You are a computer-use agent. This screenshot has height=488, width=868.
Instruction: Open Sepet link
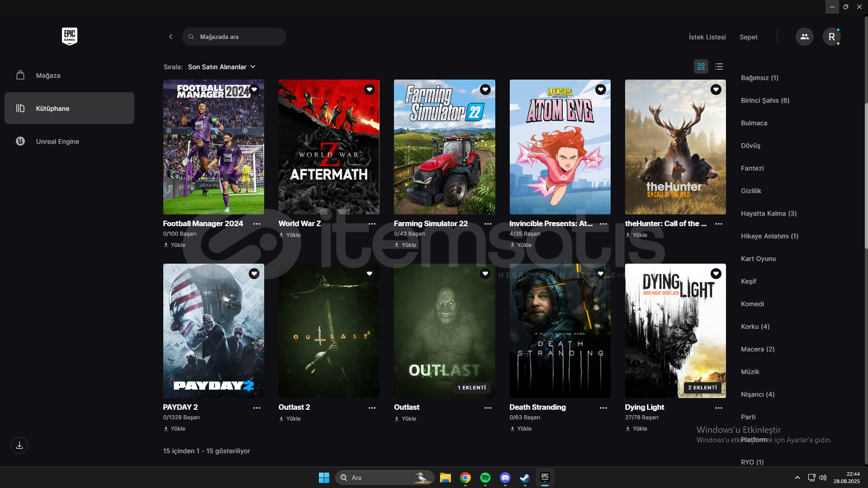point(748,37)
